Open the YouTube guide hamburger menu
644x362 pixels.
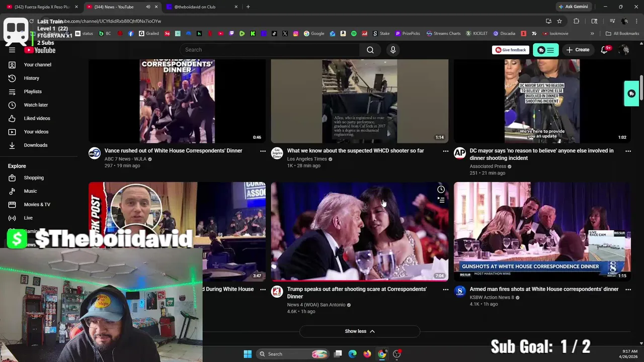pyautogui.click(x=12, y=50)
